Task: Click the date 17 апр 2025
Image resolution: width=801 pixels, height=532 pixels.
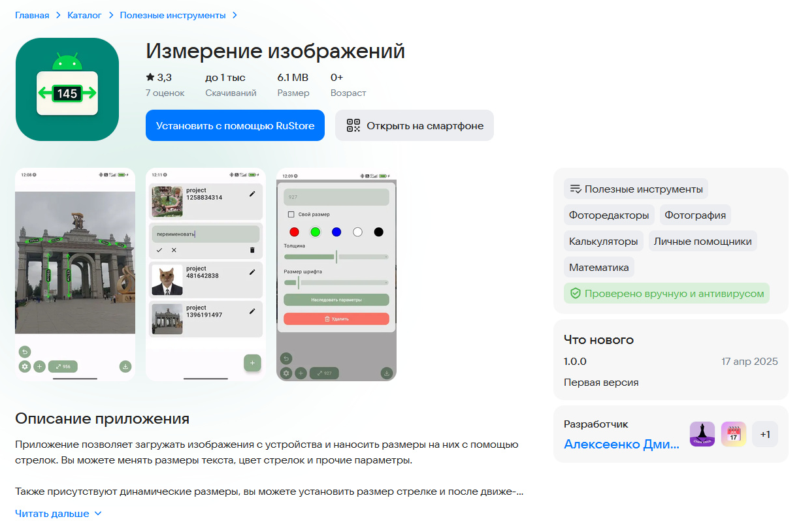Action: (x=750, y=362)
